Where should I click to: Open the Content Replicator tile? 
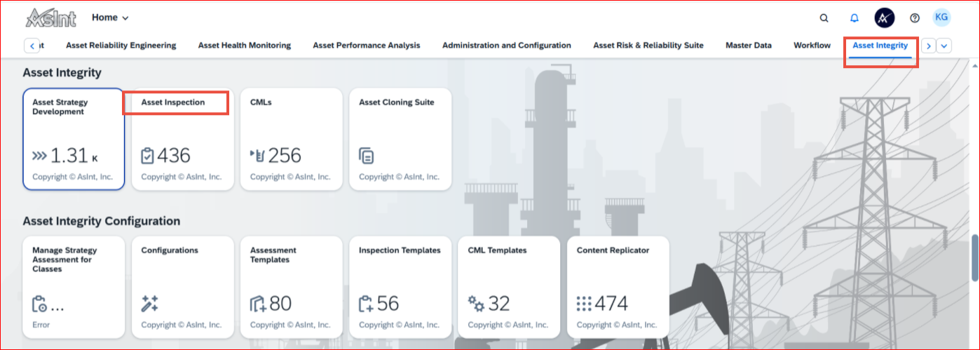(x=618, y=287)
